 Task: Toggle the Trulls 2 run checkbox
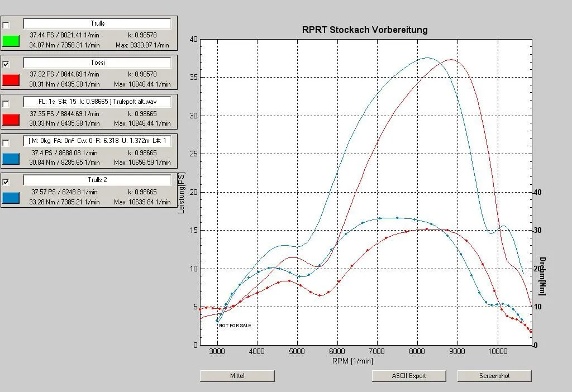point(6,182)
